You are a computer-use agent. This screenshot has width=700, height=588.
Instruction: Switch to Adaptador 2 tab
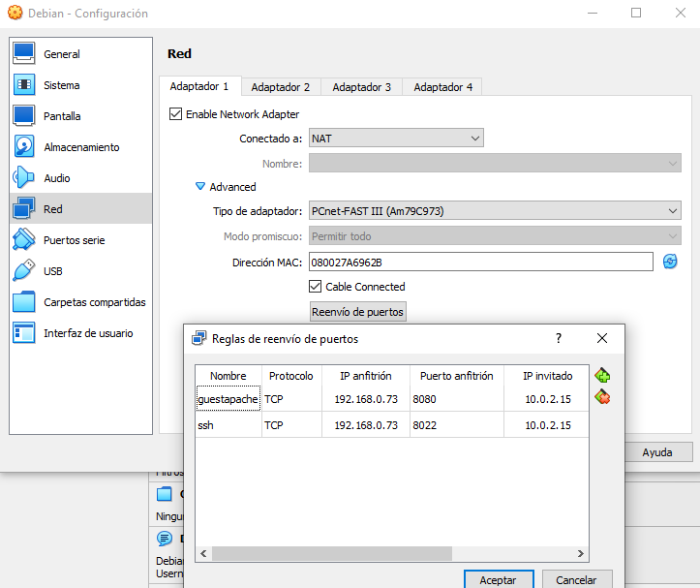[281, 87]
